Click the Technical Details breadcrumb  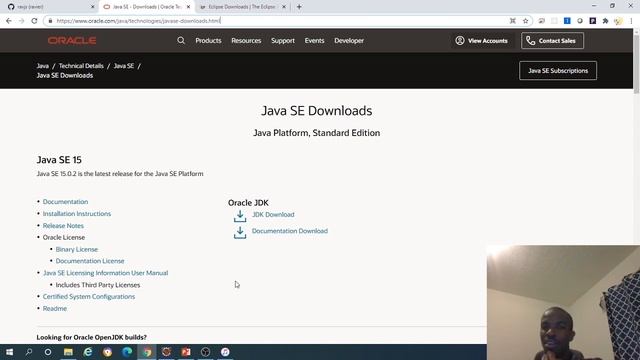81,66
